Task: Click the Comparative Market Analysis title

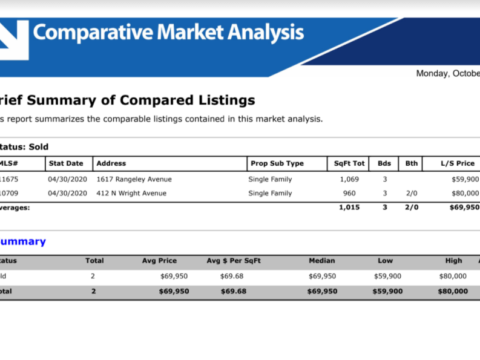Action: [168, 33]
